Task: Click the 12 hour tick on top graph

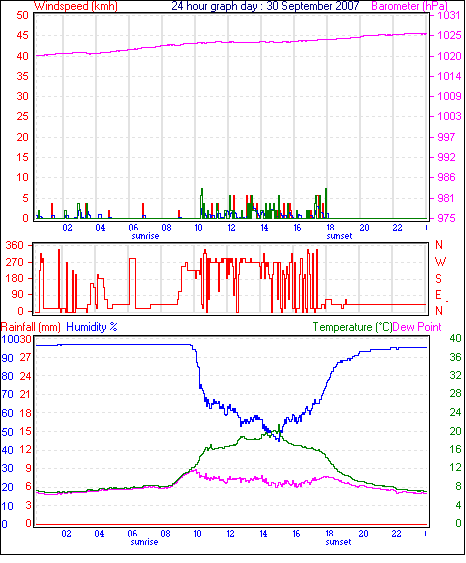Action: 231,228
